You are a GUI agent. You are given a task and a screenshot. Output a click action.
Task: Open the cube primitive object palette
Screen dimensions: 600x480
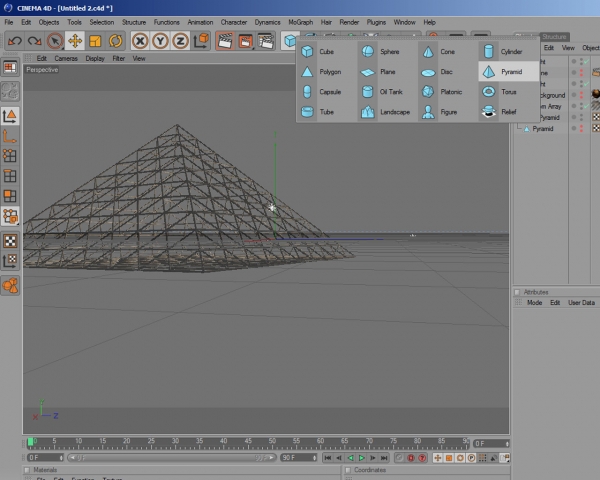(289, 41)
